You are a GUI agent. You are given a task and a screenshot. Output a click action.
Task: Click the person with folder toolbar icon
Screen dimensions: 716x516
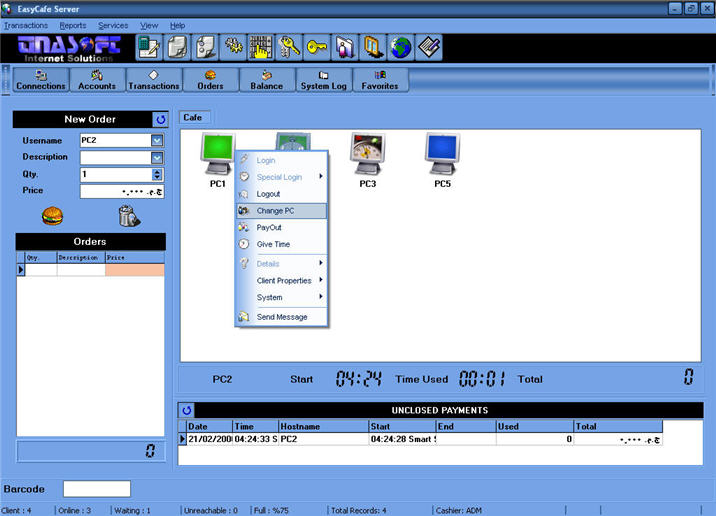pyautogui.click(x=344, y=47)
